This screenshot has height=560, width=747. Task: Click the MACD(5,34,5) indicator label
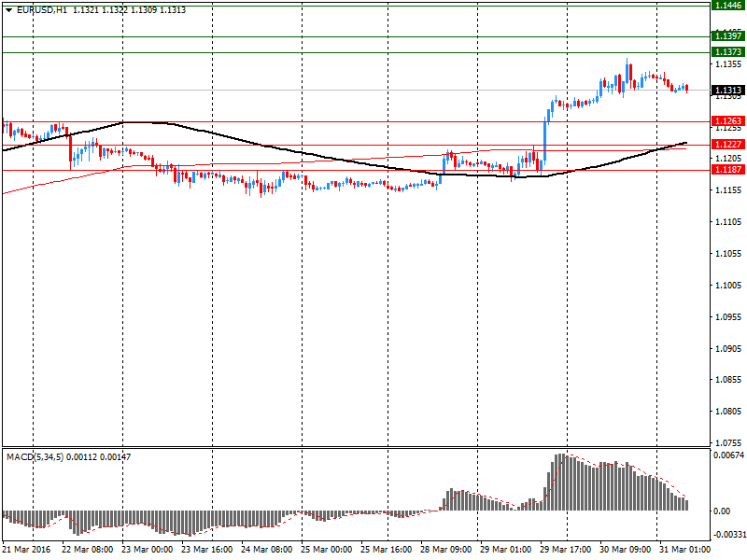coord(35,457)
